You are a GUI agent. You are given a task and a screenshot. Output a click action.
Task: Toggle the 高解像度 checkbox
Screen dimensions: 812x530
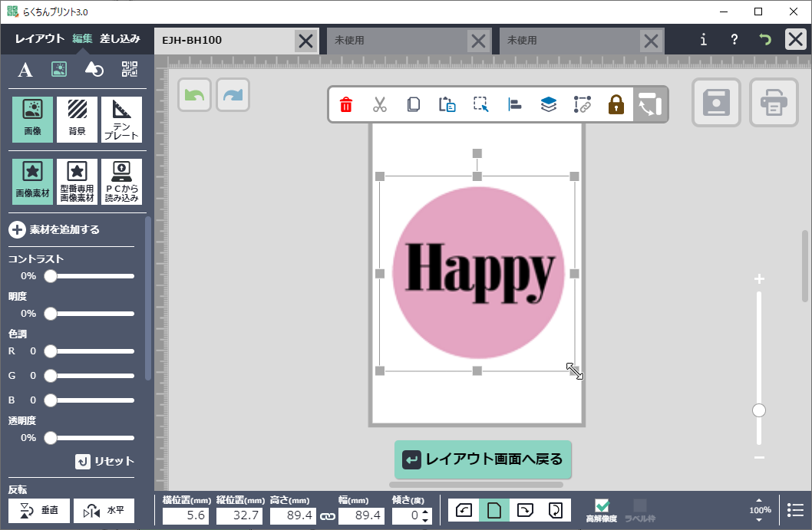(x=602, y=506)
